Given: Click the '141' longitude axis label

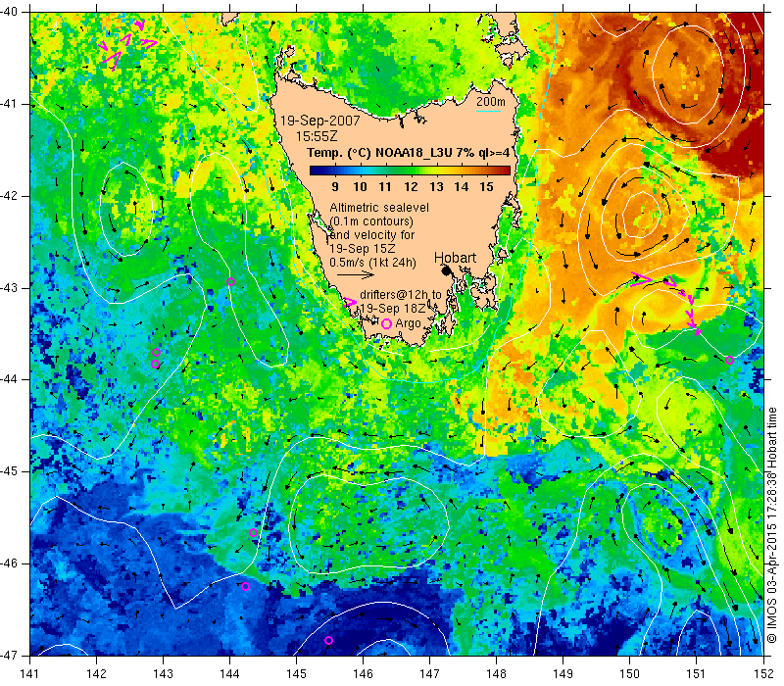Looking at the screenshot, I should point(30,673).
